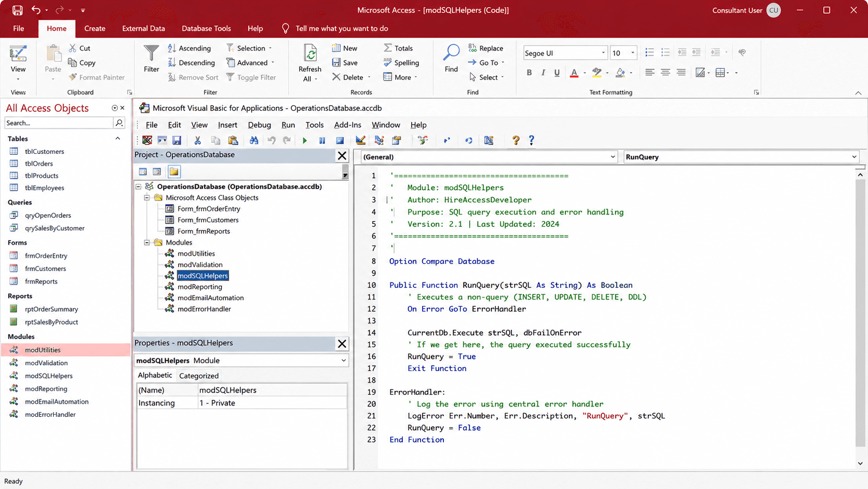
Task: Toggle Design Mode icon in VBA toolbar
Action: click(x=360, y=140)
